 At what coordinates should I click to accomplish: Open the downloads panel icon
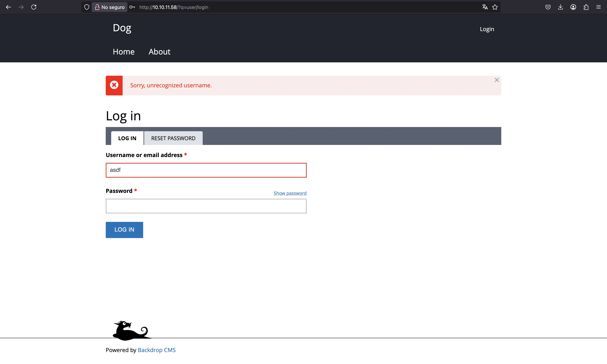click(560, 7)
